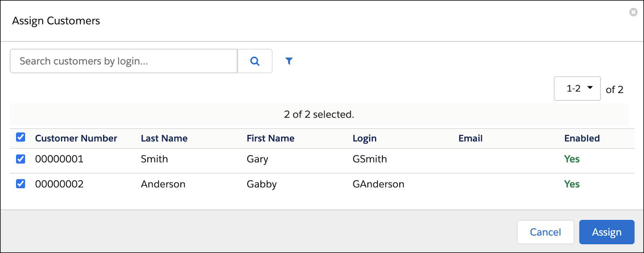Select the GSmith login cell
The width and height of the screenshot is (644, 253).
pos(370,159)
